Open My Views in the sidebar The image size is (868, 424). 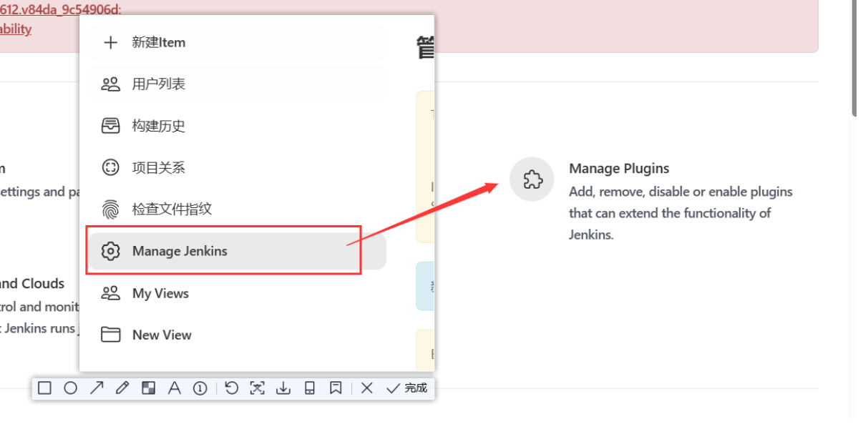tap(238, 293)
